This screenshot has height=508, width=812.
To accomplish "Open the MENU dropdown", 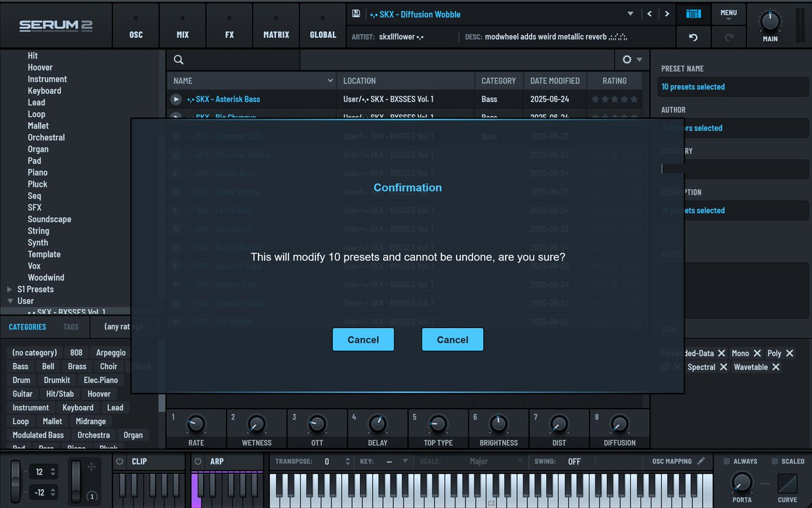I will pos(729,13).
